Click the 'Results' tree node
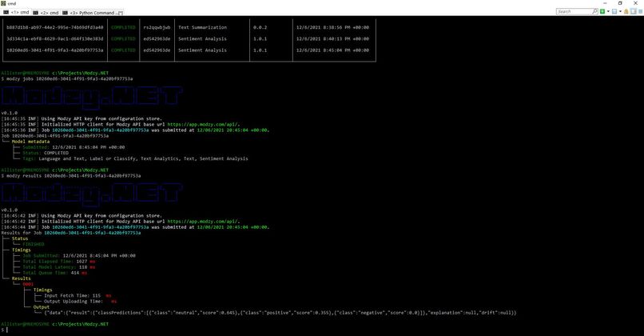 click(x=21, y=278)
